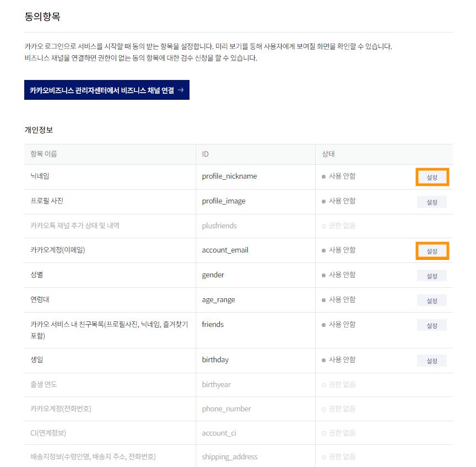Click the 권한 없음 status of shipping_address

pos(338,457)
